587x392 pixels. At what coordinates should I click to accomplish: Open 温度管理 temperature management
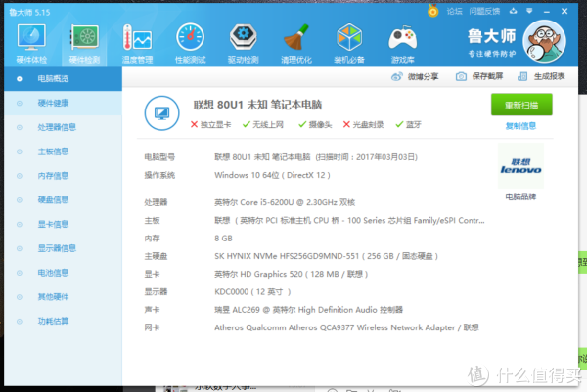point(137,43)
